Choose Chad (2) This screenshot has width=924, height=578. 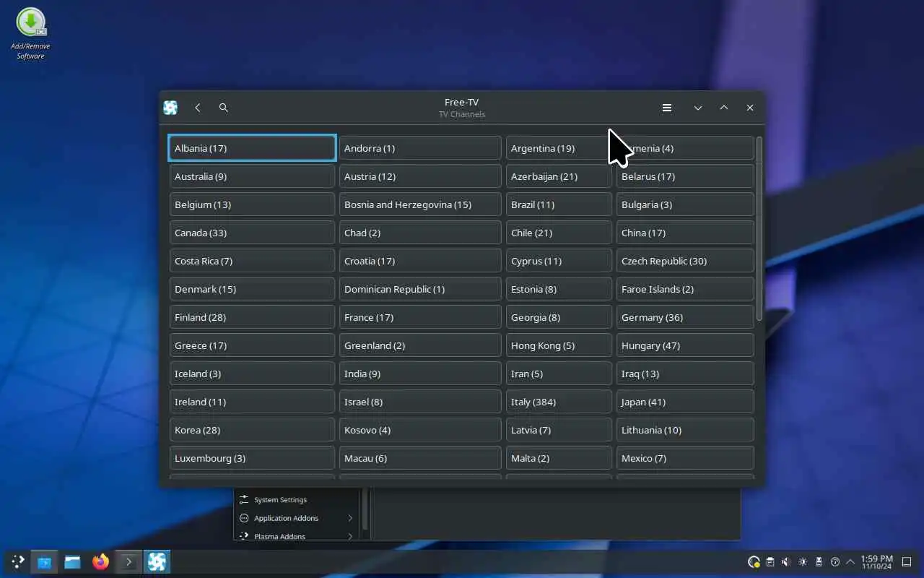[420, 233]
